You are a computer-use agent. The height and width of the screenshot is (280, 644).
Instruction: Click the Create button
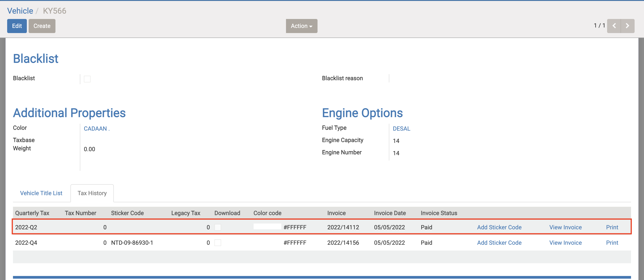pyautogui.click(x=42, y=26)
